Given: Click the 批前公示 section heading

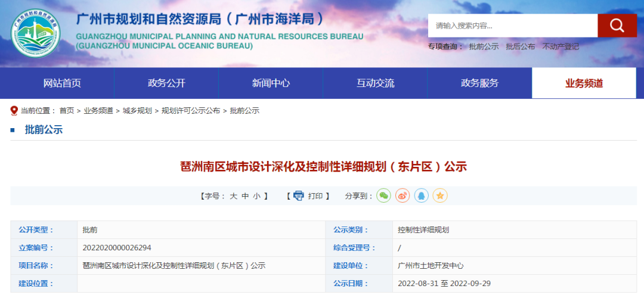Looking at the screenshot, I should coord(44,130).
